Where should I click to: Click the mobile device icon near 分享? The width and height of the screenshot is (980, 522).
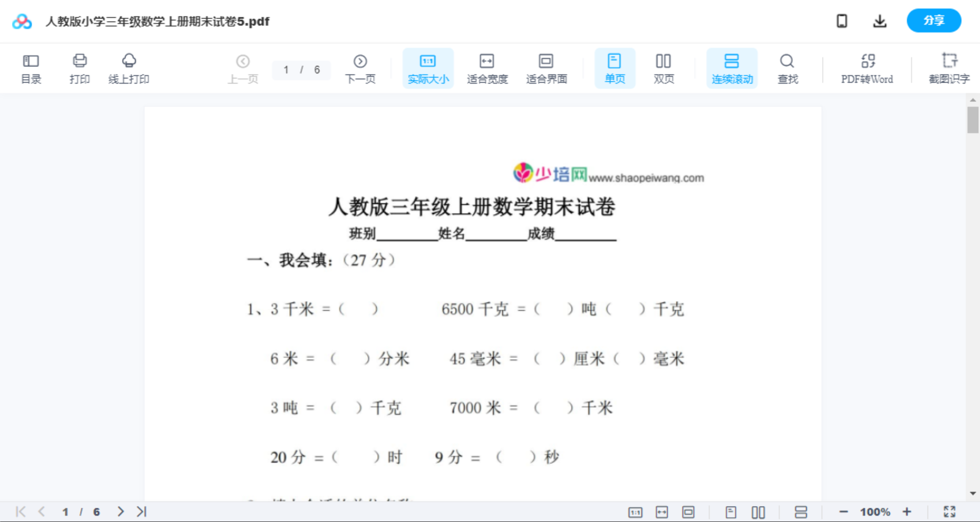[842, 20]
